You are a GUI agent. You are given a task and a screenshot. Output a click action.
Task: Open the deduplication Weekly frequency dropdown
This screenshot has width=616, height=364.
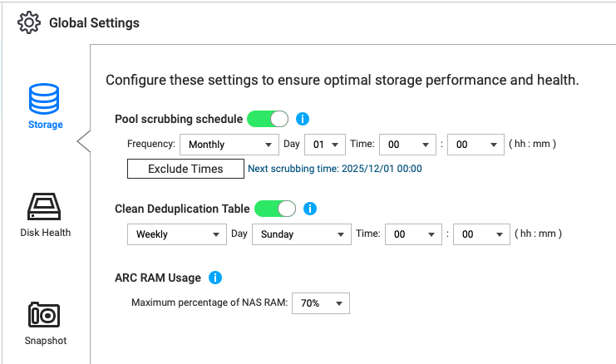click(x=176, y=234)
